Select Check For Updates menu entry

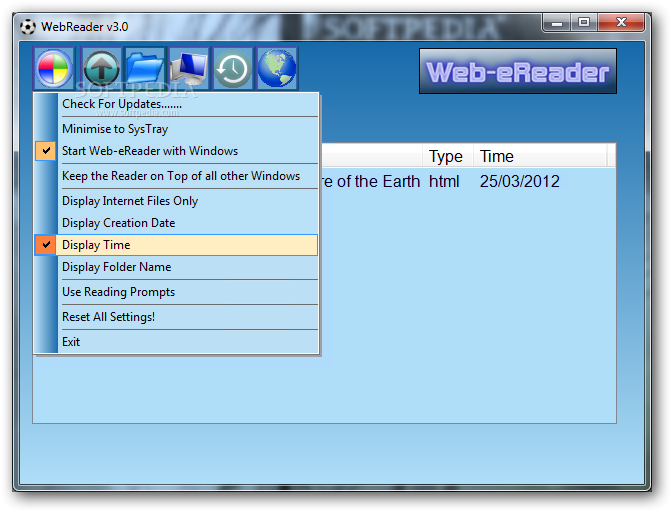pyautogui.click(x=176, y=104)
